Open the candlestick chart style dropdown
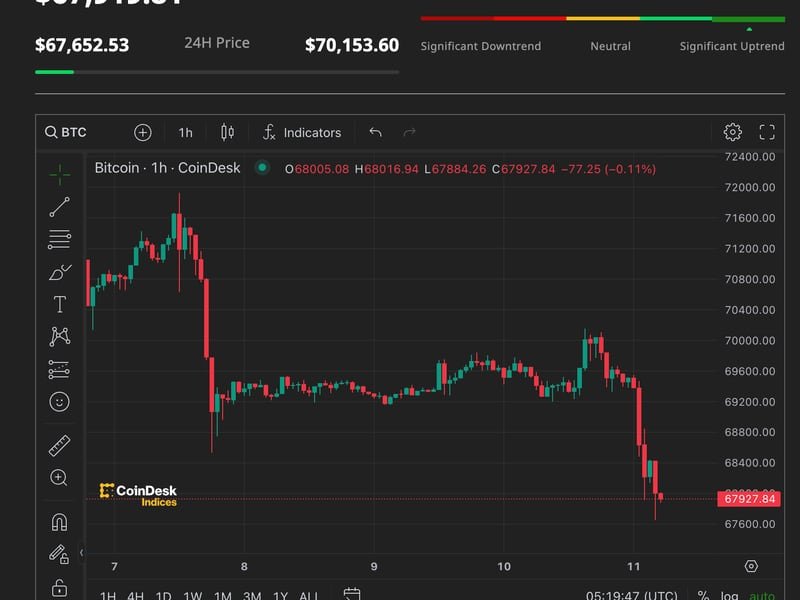The image size is (800, 600). (227, 132)
